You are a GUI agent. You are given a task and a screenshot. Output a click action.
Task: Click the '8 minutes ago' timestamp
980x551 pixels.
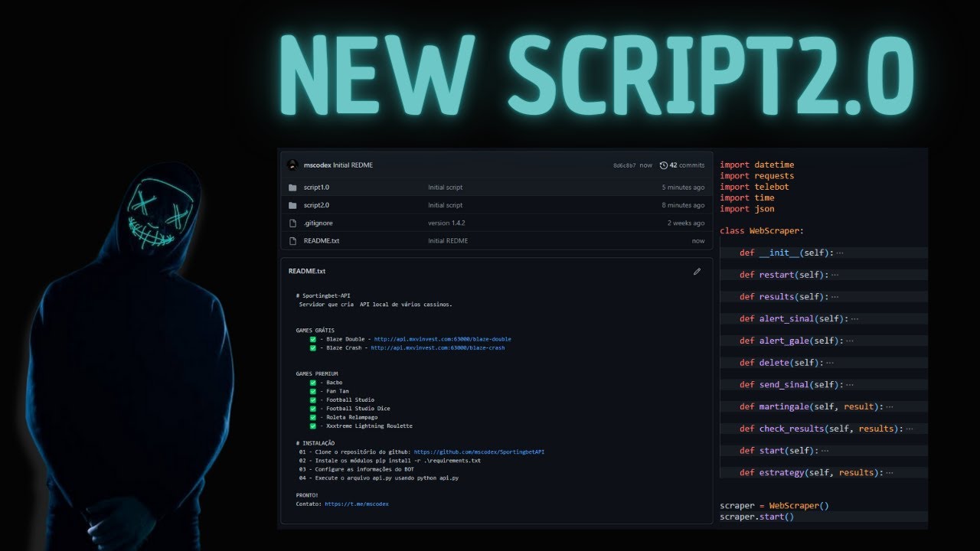(683, 205)
